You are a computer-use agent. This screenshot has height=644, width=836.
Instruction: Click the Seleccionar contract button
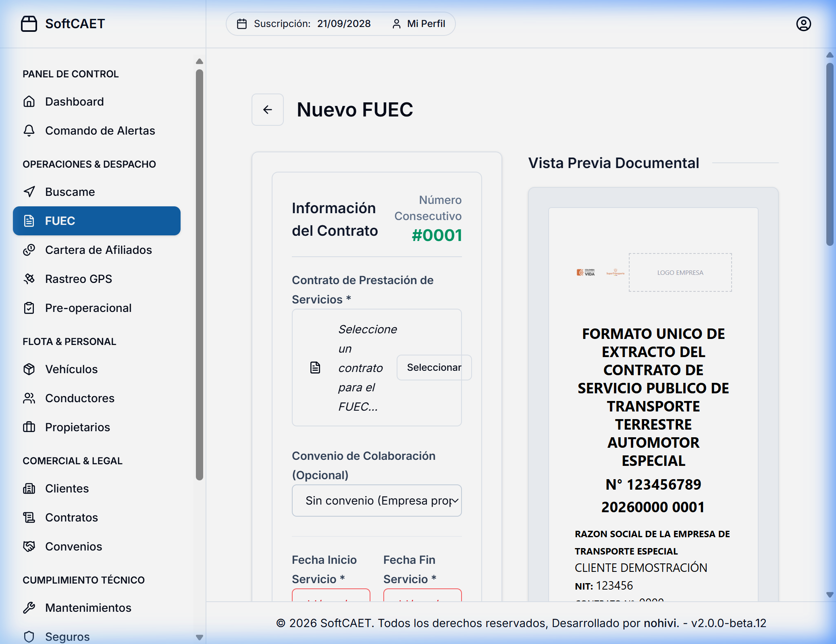(434, 367)
